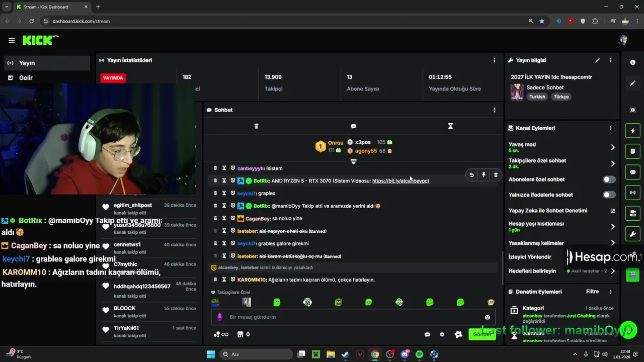Select the hourglass tab in Sohbet
644x362 pixels.
pyautogui.click(x=450, y=126)
